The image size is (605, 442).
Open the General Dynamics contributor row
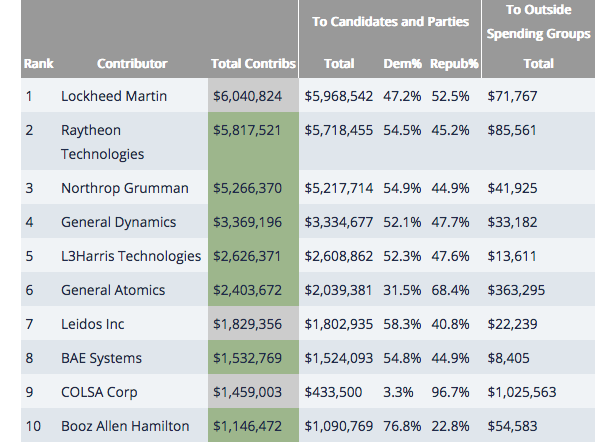tap(118, 222)
